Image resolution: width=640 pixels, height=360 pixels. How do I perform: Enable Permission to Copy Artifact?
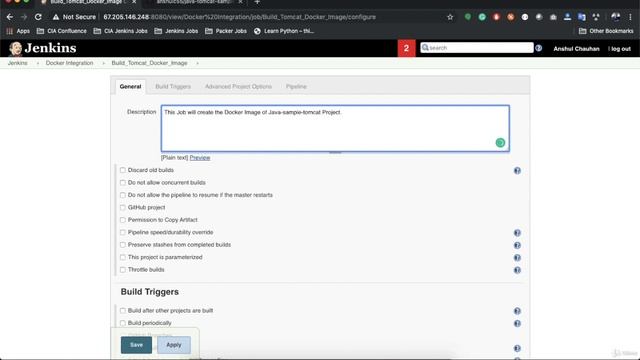click(x=123, y=220)
